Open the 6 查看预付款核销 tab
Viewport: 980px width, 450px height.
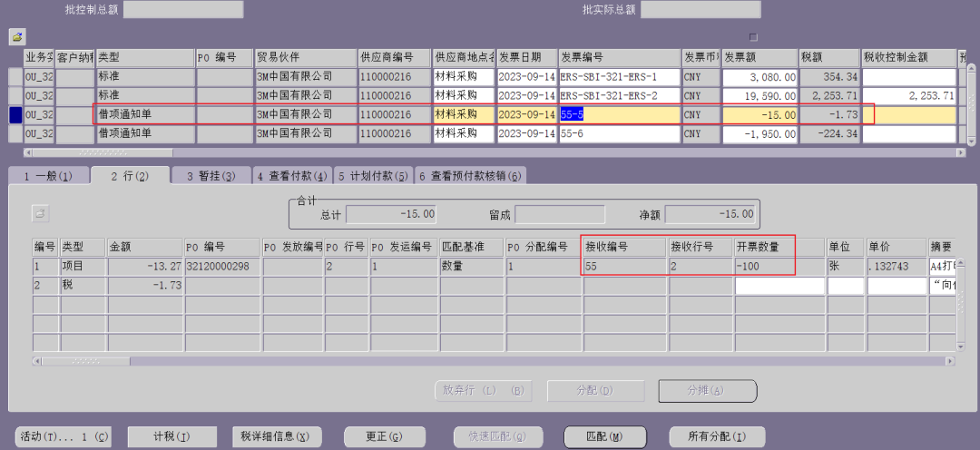coord(470,176)
